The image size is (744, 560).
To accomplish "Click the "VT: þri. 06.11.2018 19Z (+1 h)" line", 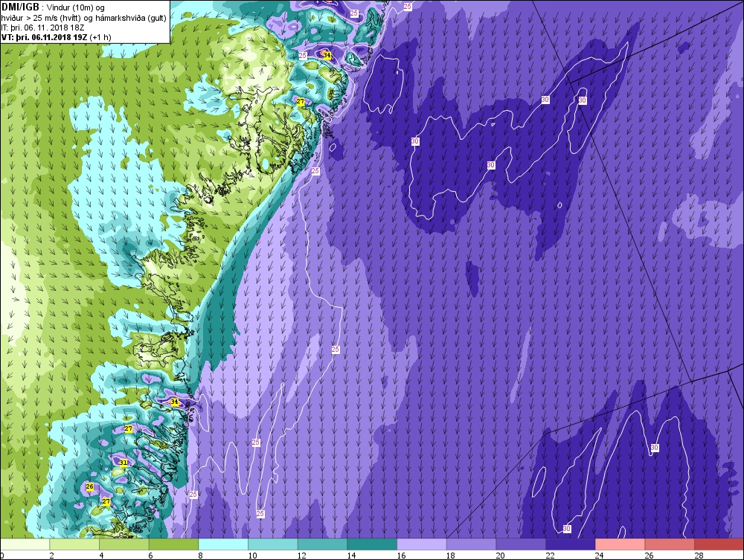I will [56, 37].
